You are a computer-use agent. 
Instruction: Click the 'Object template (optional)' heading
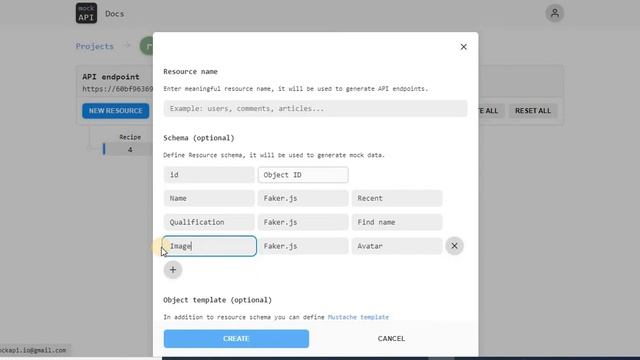(x=218, y=300)
